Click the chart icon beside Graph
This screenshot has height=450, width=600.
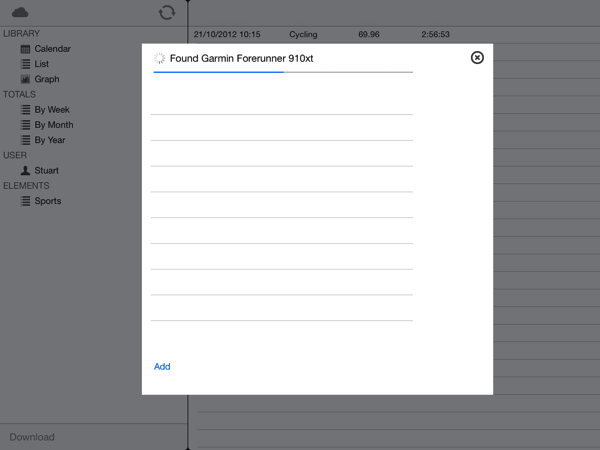[25, 79]
